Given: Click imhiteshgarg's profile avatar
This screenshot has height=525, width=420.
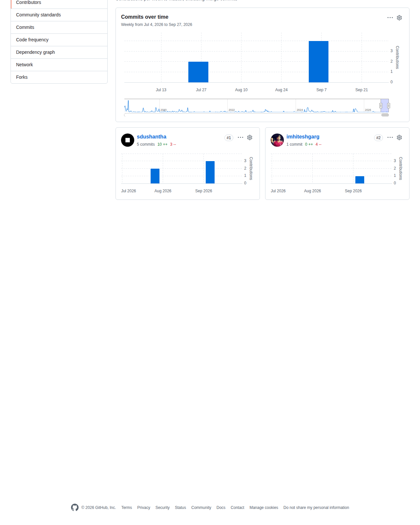Looking at the screenshot, I should coord(277,140).
